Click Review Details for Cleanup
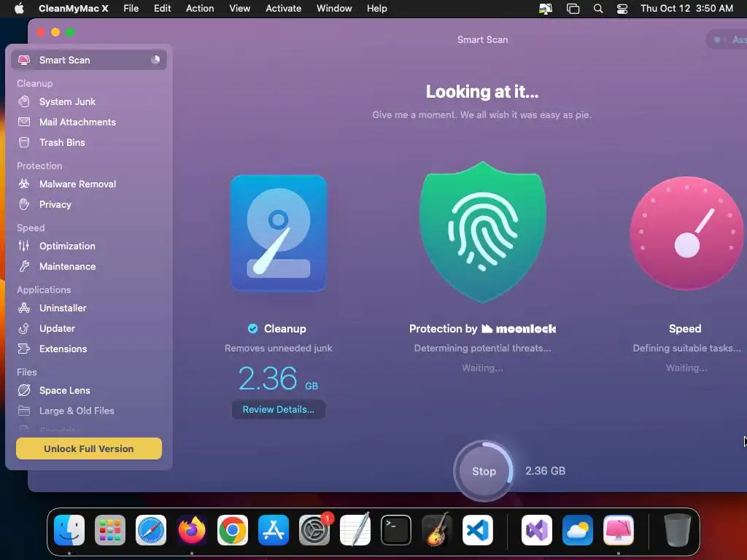This screenshot has height=560, width=747. point(279,410)
